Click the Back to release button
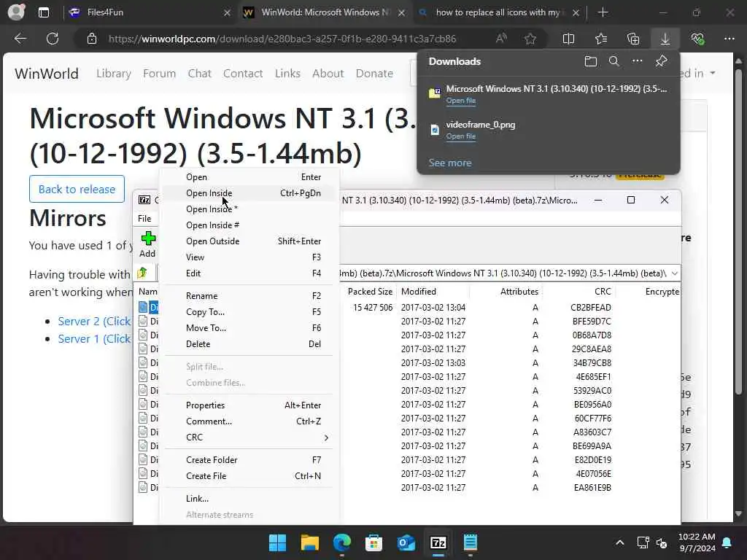The height and width of the screenshot is (560, 747). 77,189
